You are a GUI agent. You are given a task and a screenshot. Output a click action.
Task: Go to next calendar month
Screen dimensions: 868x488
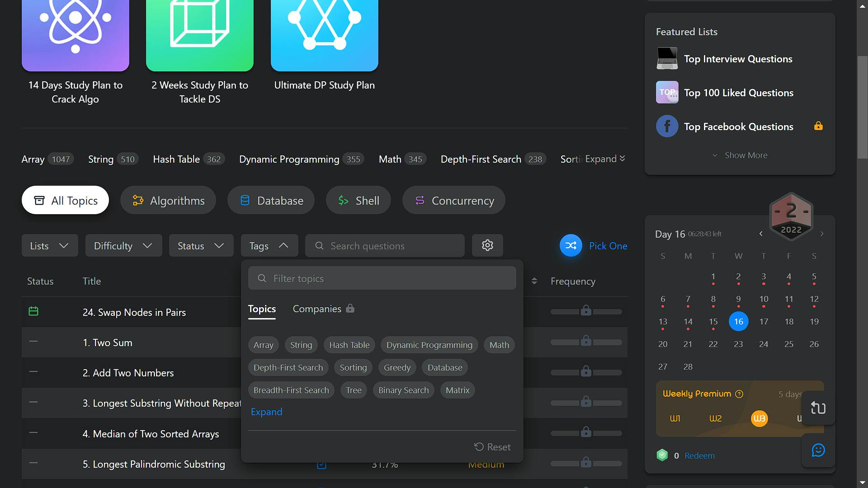tap(822, 234)
